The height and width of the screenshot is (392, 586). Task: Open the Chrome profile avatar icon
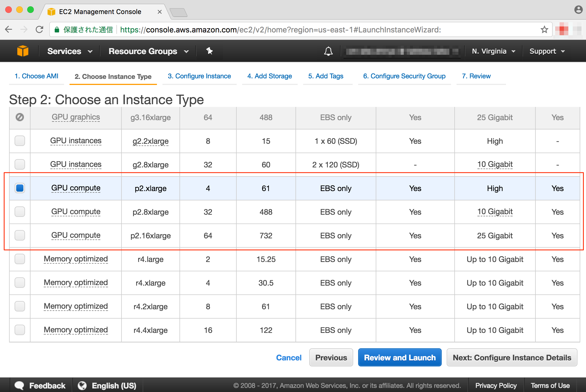578,10
